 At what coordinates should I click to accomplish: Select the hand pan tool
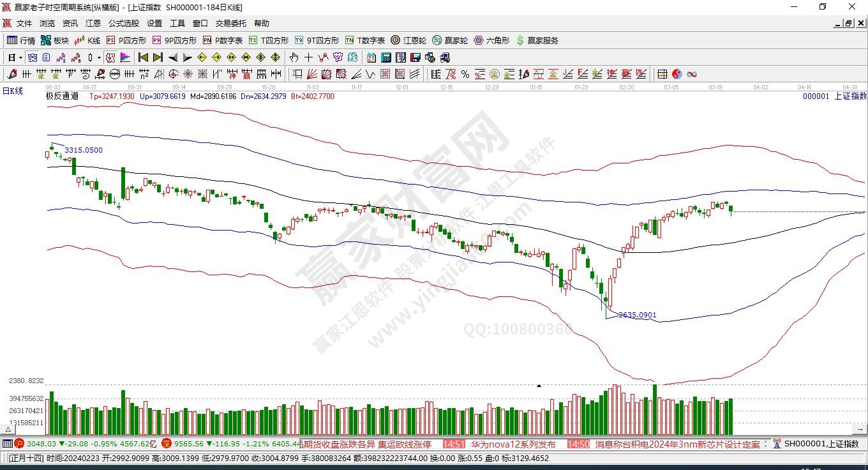pyautogui.click(x=294, y=57)
